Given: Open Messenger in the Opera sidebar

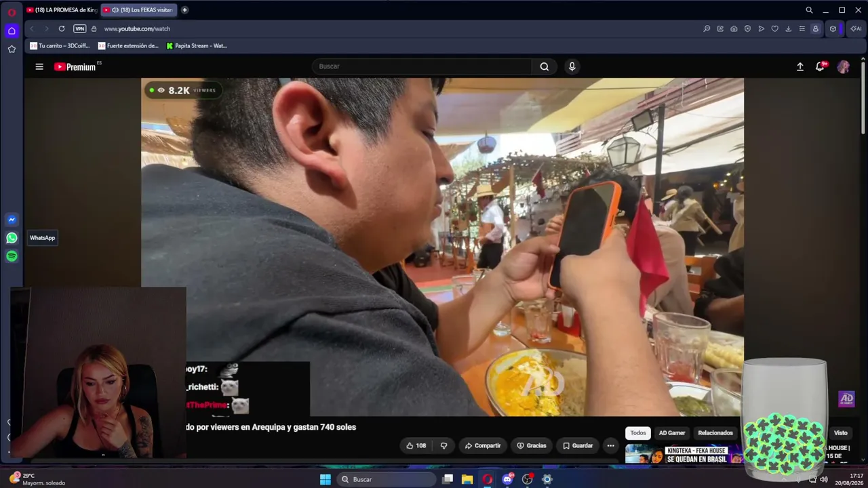Looking at the screenshot, I should 12,220.
